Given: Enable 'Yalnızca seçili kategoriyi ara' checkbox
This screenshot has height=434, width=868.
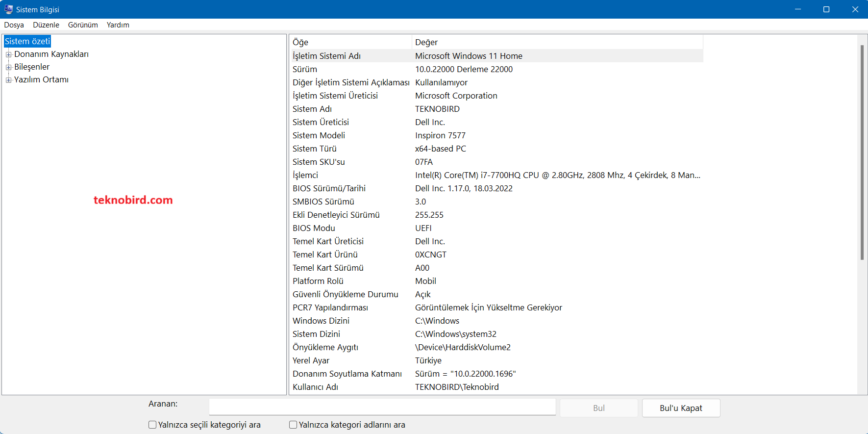Looking at the screenshot, I should 152,425.
